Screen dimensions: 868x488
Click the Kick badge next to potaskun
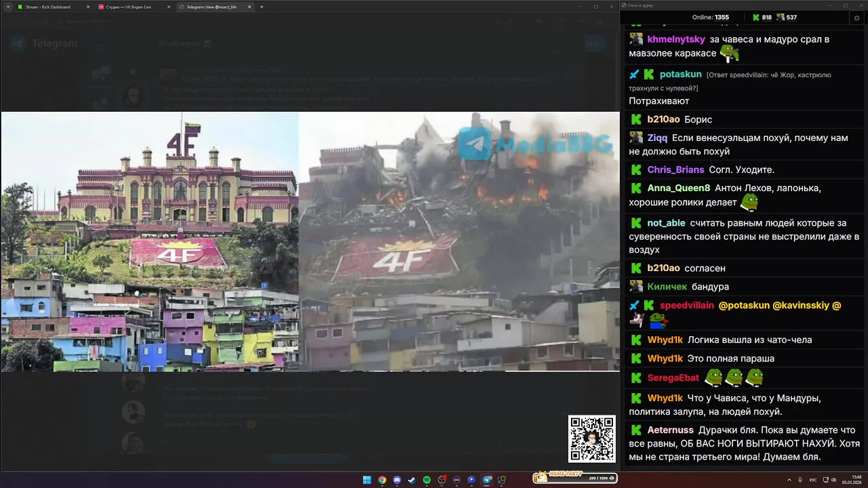tap(649, 75)
